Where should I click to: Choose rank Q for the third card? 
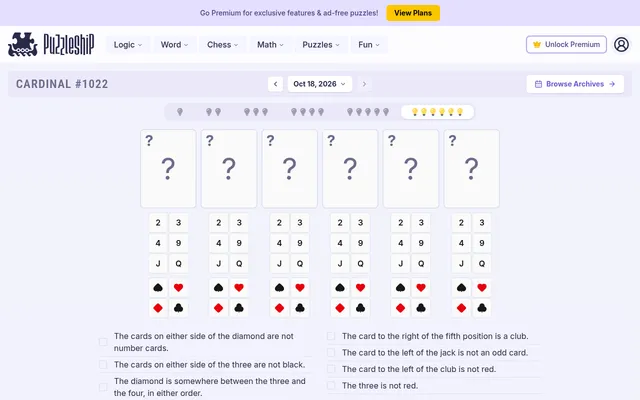pos(300,264)
